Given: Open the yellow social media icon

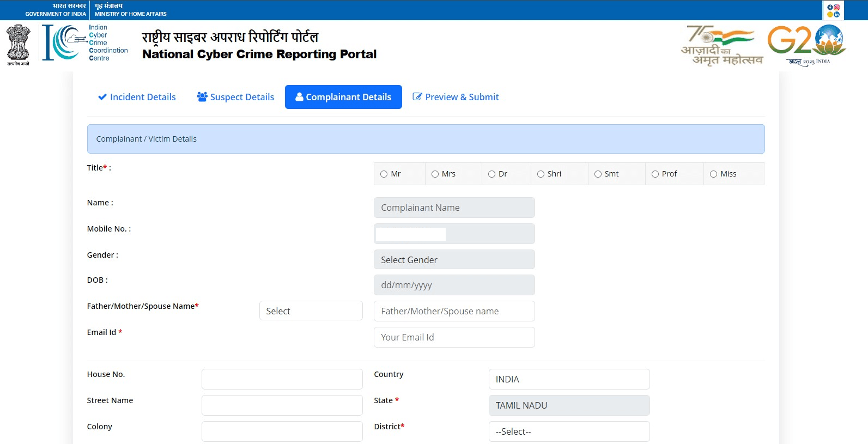Looking at the screenshot, I should click(830, 15).
